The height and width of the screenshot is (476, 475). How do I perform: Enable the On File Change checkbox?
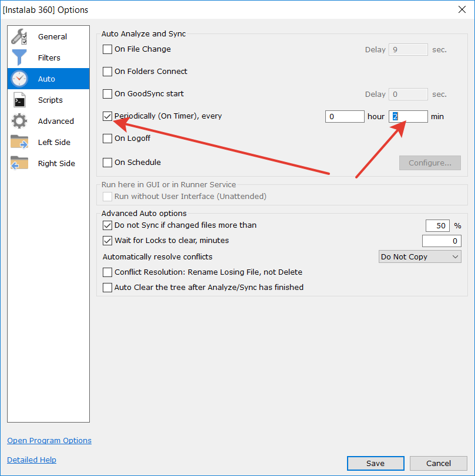tap(107, 49)
